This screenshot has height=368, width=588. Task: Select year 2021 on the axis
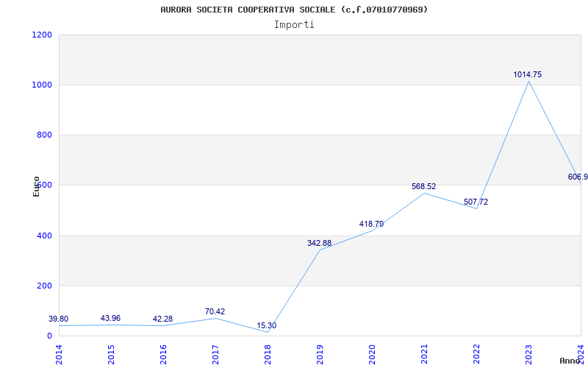pos(424,354)
